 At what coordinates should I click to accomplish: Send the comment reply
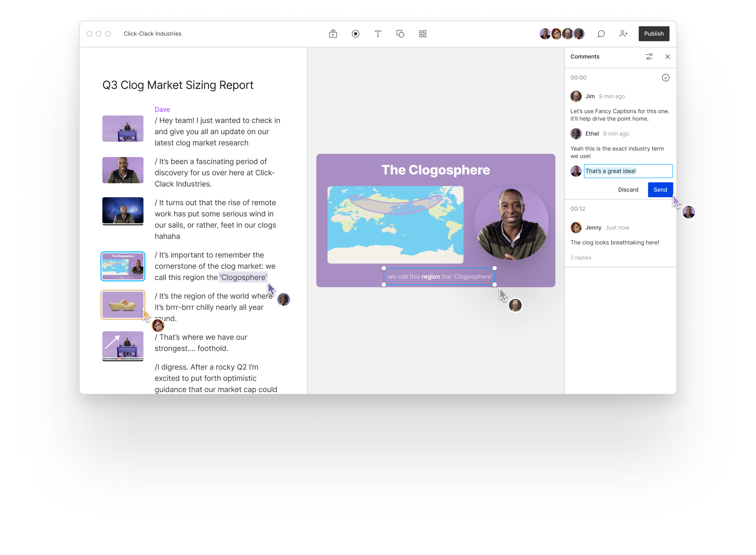point(660,190)
